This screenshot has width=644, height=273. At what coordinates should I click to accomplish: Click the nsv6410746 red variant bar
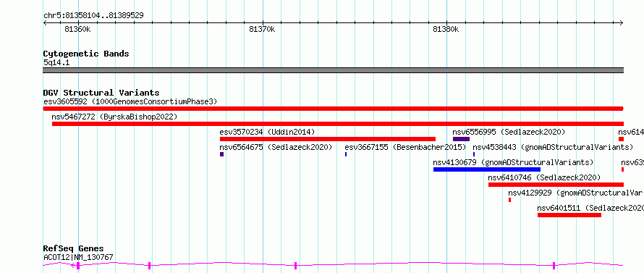click(556, 185)
